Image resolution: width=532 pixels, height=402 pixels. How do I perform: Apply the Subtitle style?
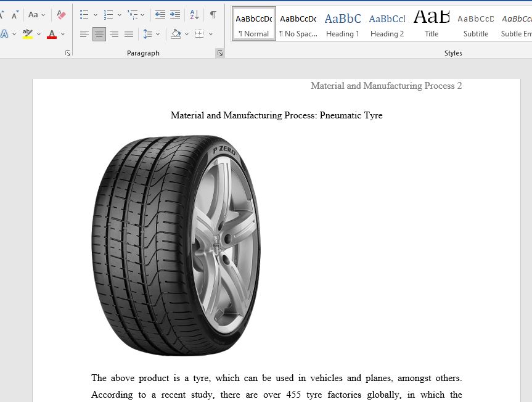(x=476, y=24)
